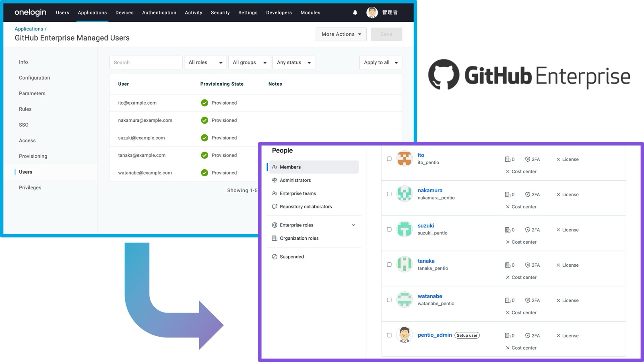Screen dimensions: 644x362
Task: Switch to the Provisioning tab
Action: [x=33, y=156]
